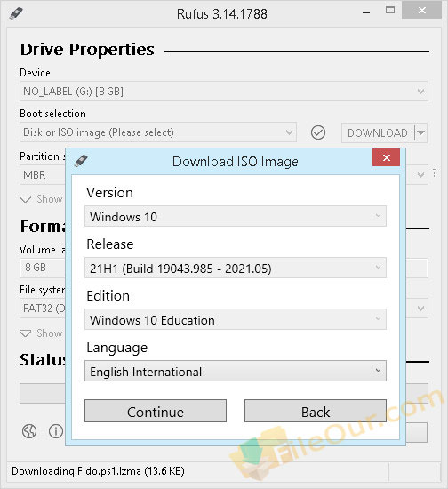Click the Rufus 3.14.1788 title text
This screenshot has height=489, width=448.
tap(221, 14)
